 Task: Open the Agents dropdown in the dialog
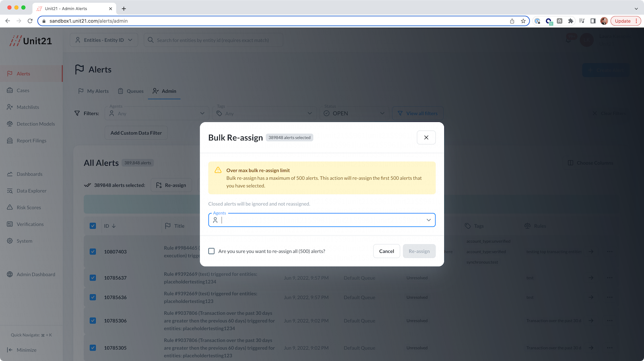pyautogui.click(x=429, y=220)
